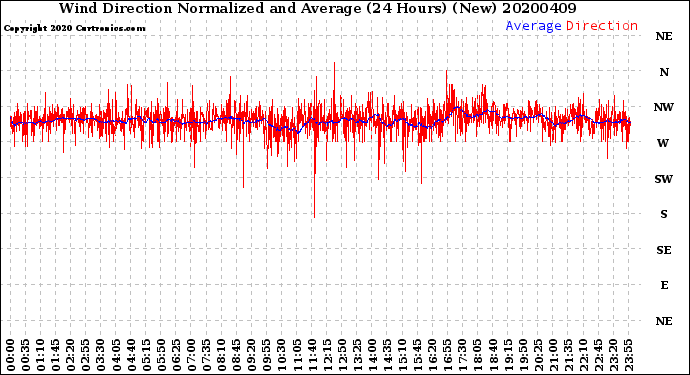This screenshot has width=690, height=375.
Task: Click the 12:50 time axis label
Action: click(342, 355)
